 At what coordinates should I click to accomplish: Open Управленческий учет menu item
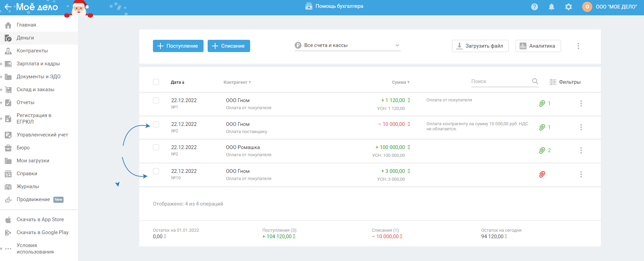click(x=42, y=135)
